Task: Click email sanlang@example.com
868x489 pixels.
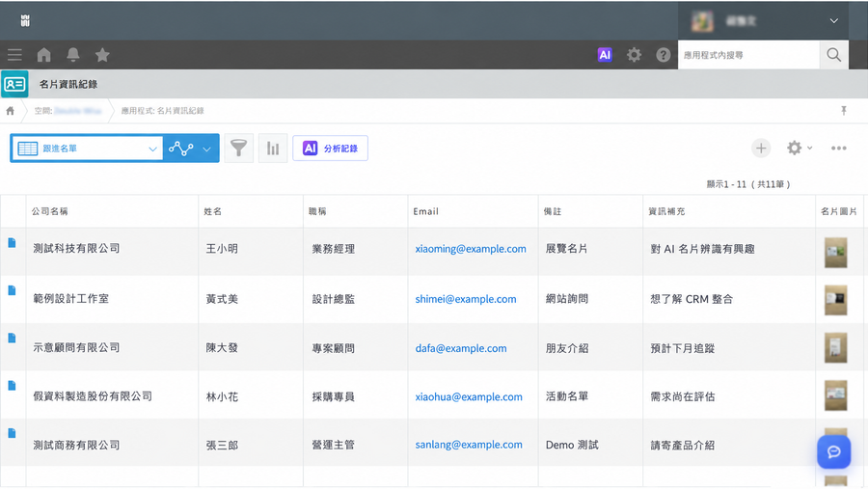Action: pos(469,444)
